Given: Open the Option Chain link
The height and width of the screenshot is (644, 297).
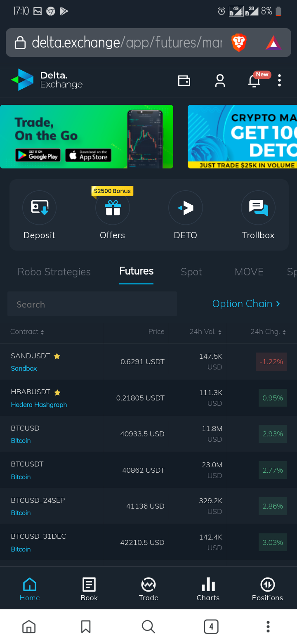Looking at the screenshot, I should [x=246, y=304].
